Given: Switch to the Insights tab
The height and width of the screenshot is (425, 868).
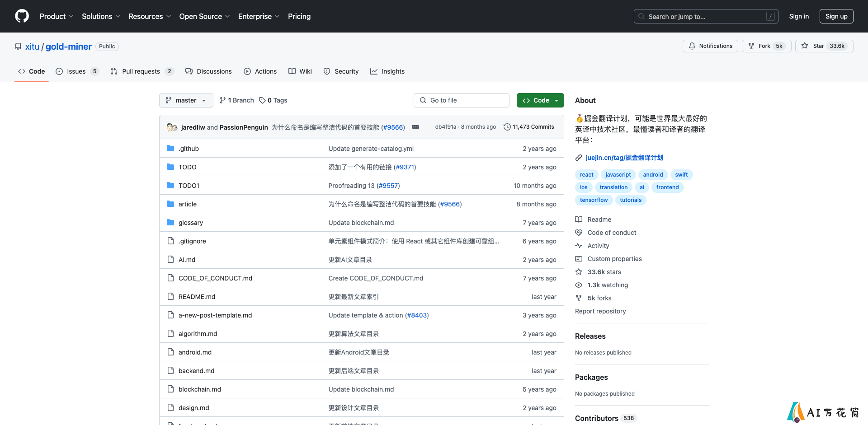Looking at the screenshot, I should tap(387, 71).
